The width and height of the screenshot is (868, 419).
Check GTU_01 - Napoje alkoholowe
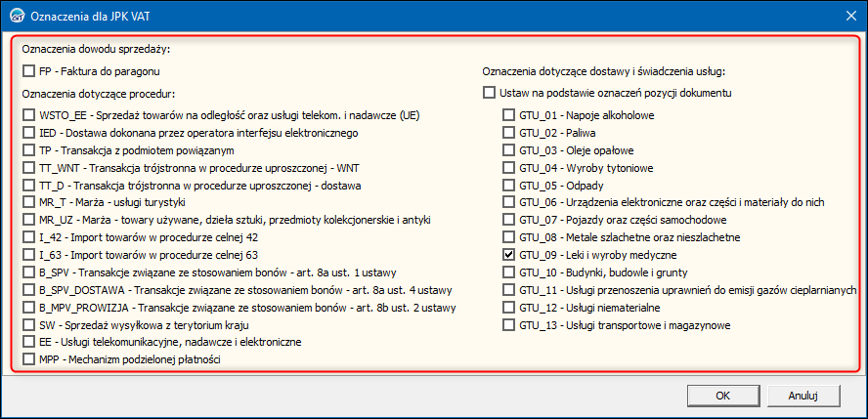coord(508,115)
